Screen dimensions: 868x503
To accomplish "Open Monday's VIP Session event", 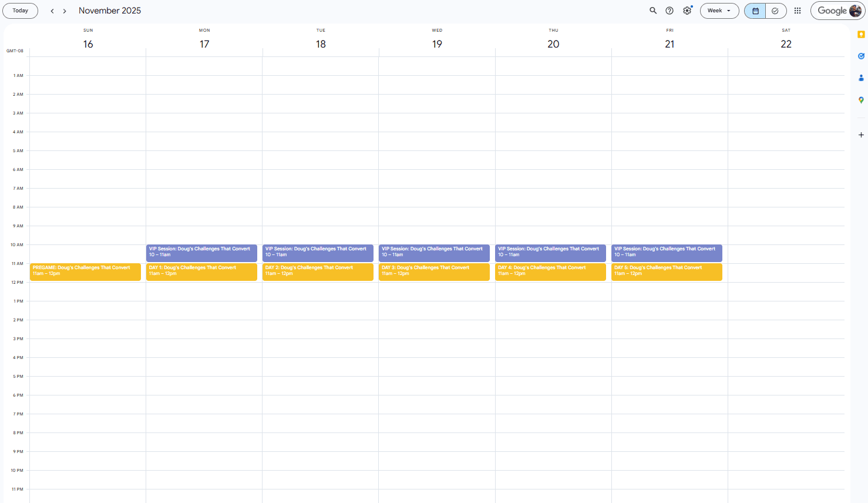I will tap(201, 253).
